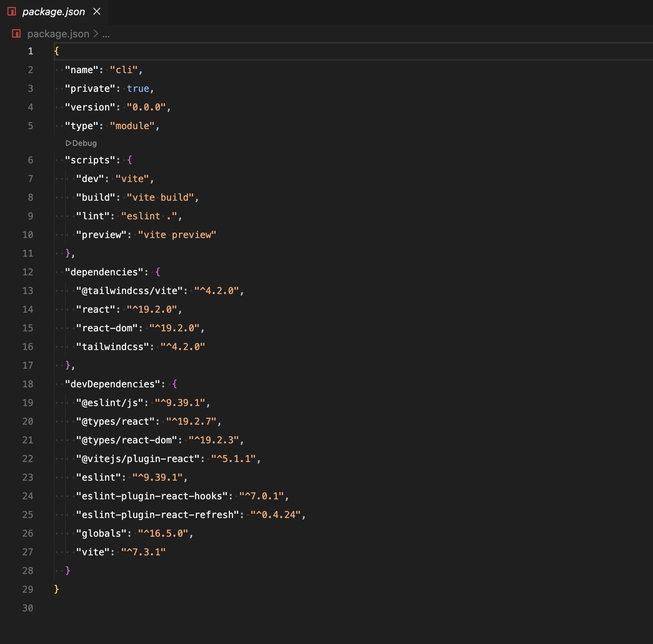
Task: Click the "^0.4.24" version string
Action: point(276,514)
